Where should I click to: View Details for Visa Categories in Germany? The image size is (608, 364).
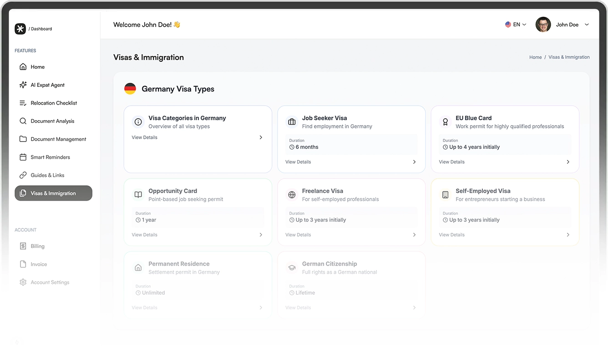coord(145,137)
